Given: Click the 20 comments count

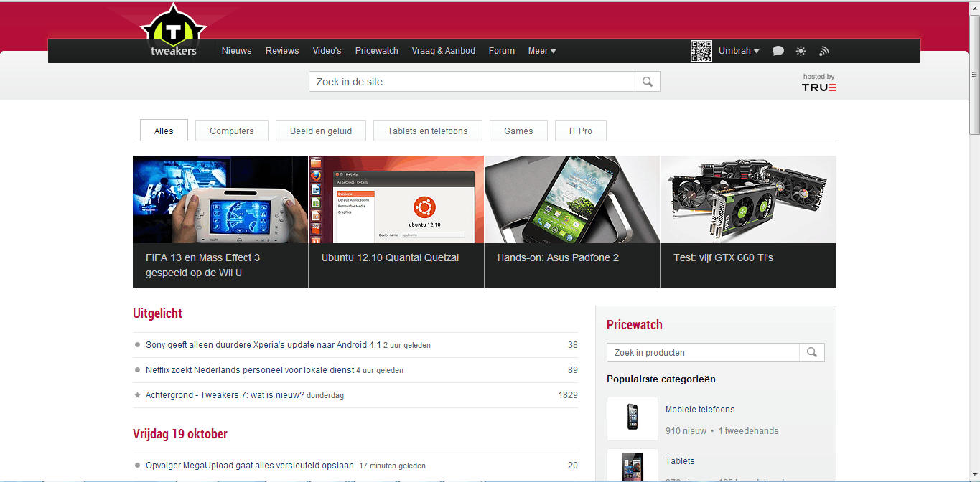Looking at the screenshot, I should coord(572,466).
